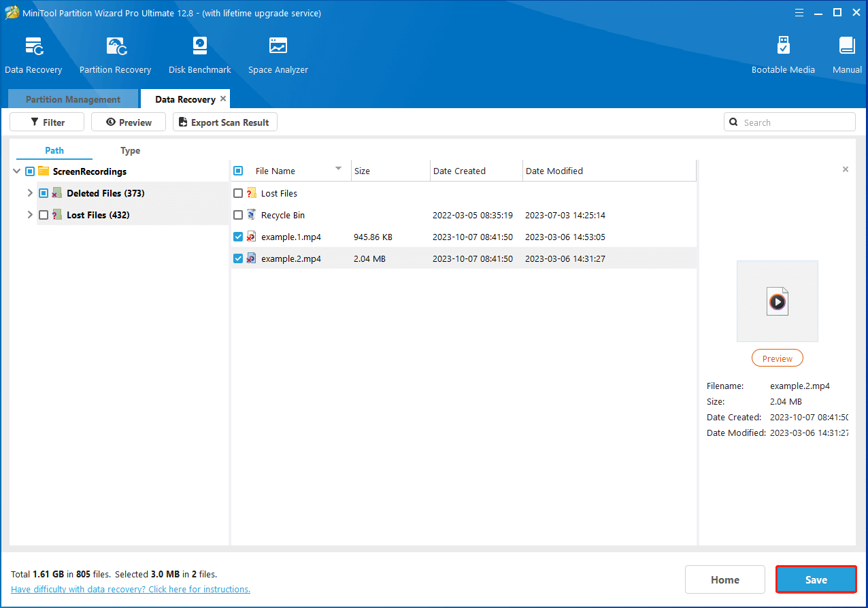868x608 pixels.
Task: Click the Lost Files folder icon in tree
Action: [x=57, y=215]
